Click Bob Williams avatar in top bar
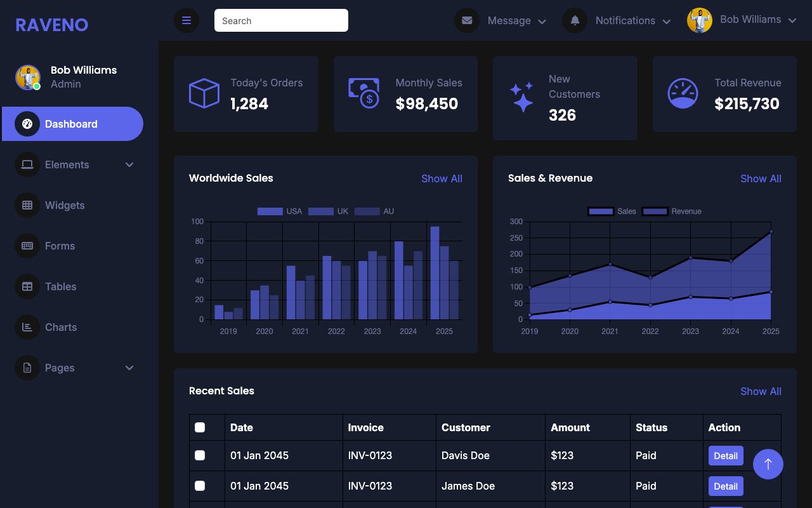Viewport: 812px width, 508px height. (x=700, y=20)
